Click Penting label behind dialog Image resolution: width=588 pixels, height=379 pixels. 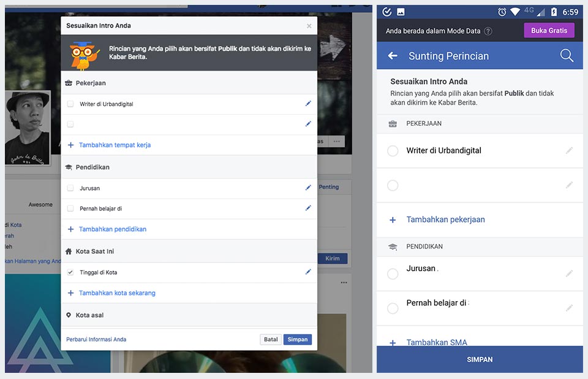329,187
